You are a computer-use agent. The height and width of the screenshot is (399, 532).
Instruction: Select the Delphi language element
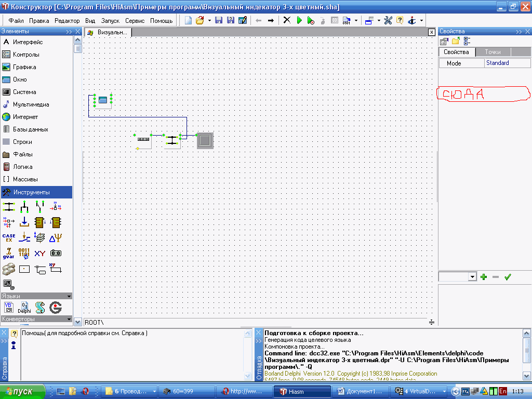click(24, 308)
